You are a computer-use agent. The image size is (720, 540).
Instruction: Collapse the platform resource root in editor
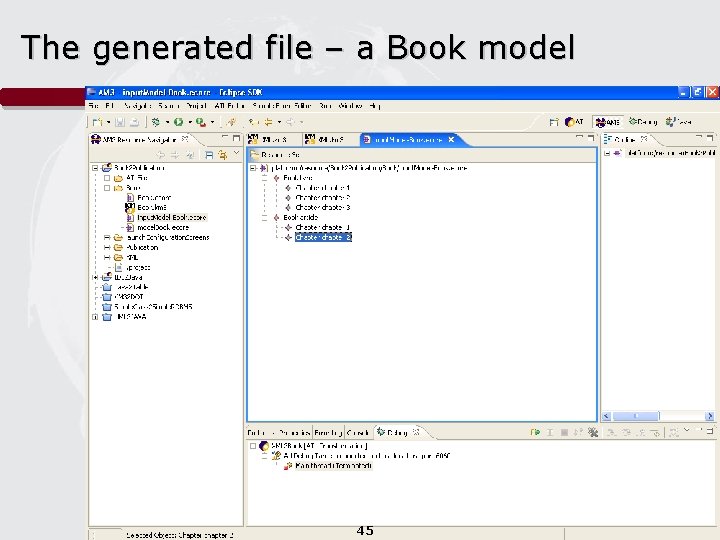253,168
